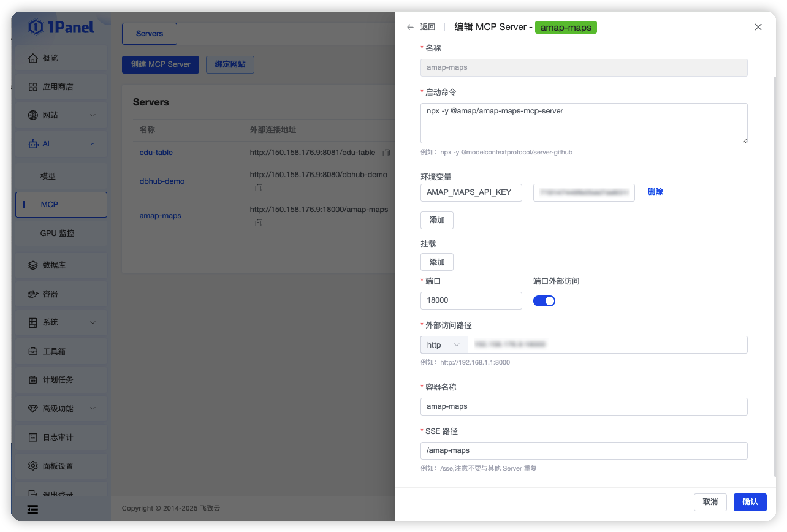Viewport: 787px width, 532px height.
Task: Click the disabled 名称 field amap-maps
Action: (x=584, y=68)
